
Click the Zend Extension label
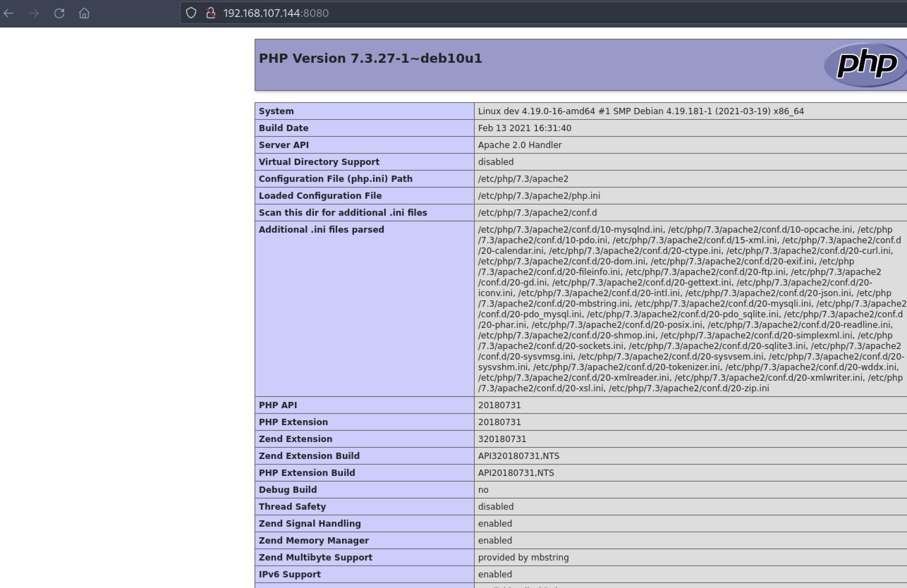click(296, 439)
